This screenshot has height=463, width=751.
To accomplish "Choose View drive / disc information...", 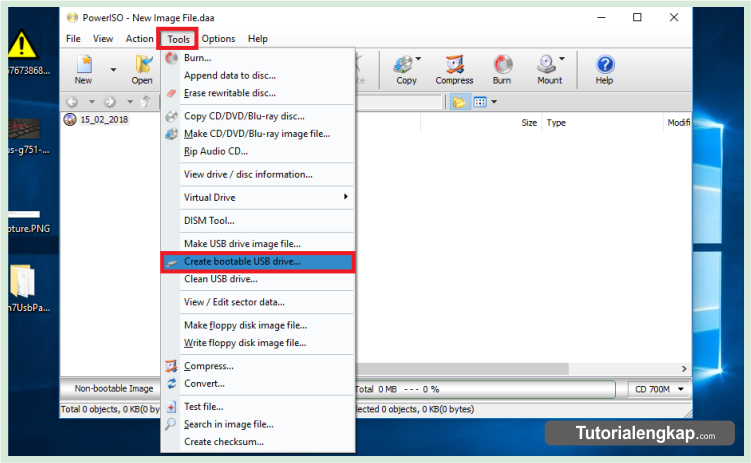I will (258, 174).
